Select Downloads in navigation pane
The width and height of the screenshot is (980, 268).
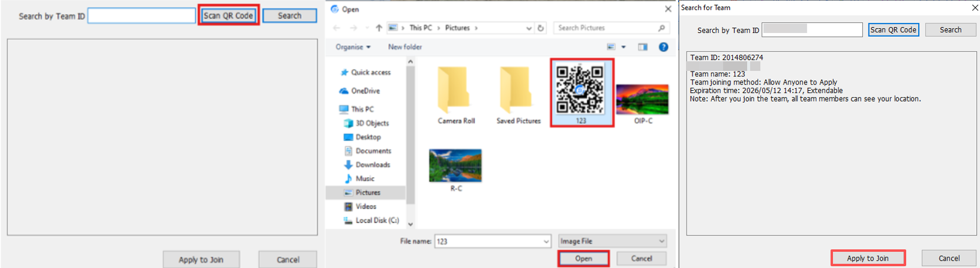(x=367, y=165)
